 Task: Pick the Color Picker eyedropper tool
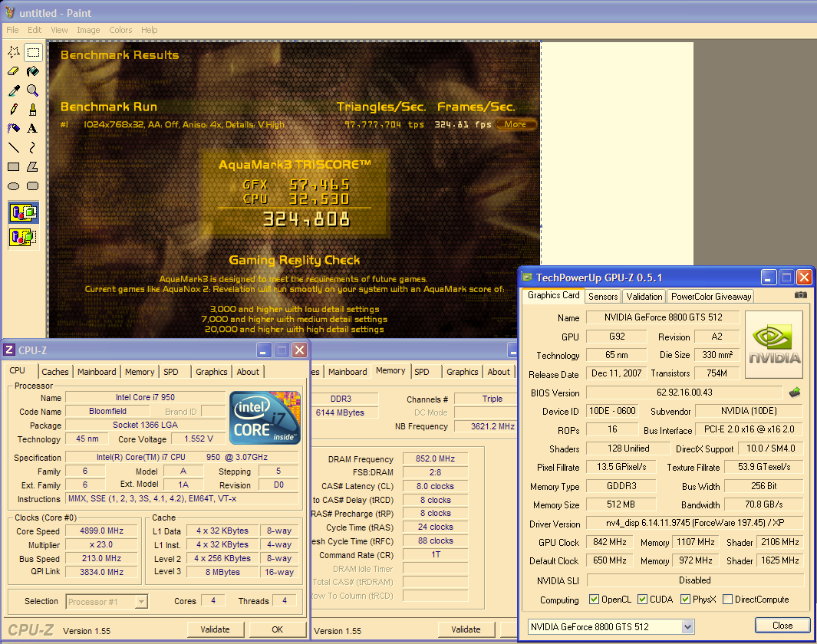14,90
